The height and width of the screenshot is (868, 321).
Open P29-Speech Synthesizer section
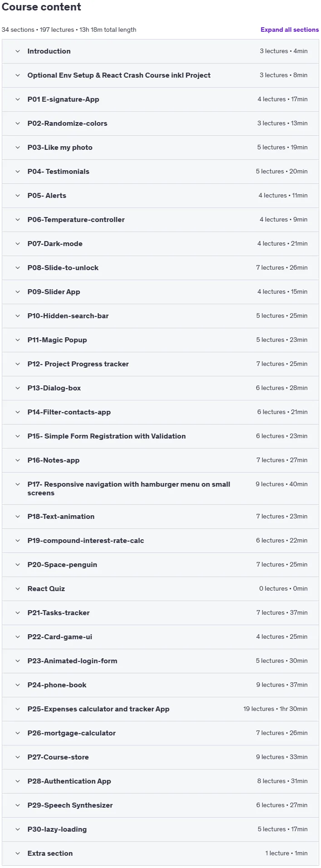point(160,805)
